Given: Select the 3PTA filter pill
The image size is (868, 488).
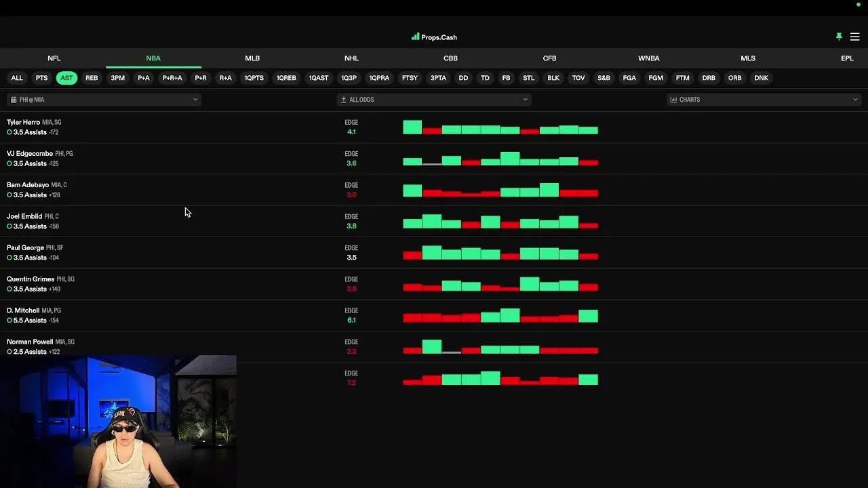Looking at the screenshot, I should point(438,78).
